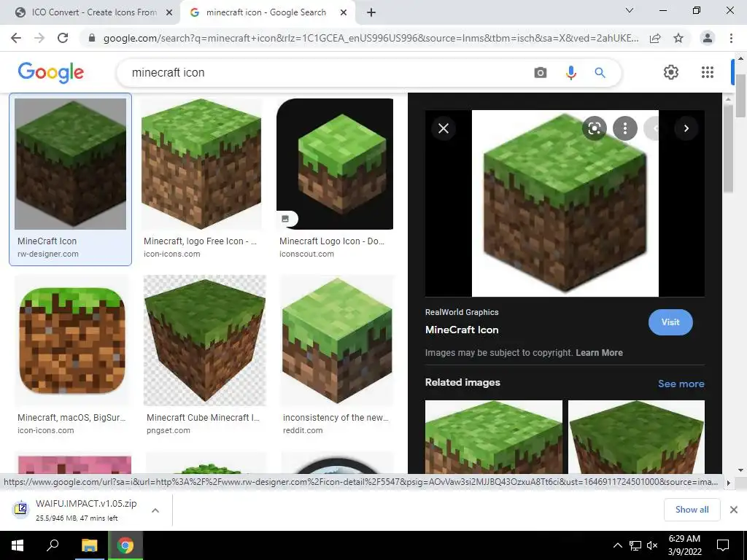Open the Chrome profile avatar
This screenshot has width=747, height=560.
click(x=708, y=38)
